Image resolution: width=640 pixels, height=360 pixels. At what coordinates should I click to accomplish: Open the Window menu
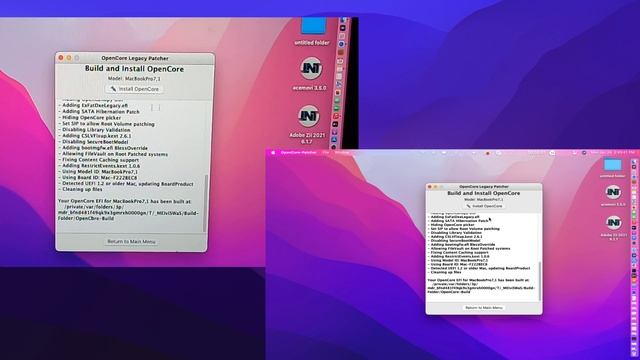pyautogui.click(x=342, y=153)
